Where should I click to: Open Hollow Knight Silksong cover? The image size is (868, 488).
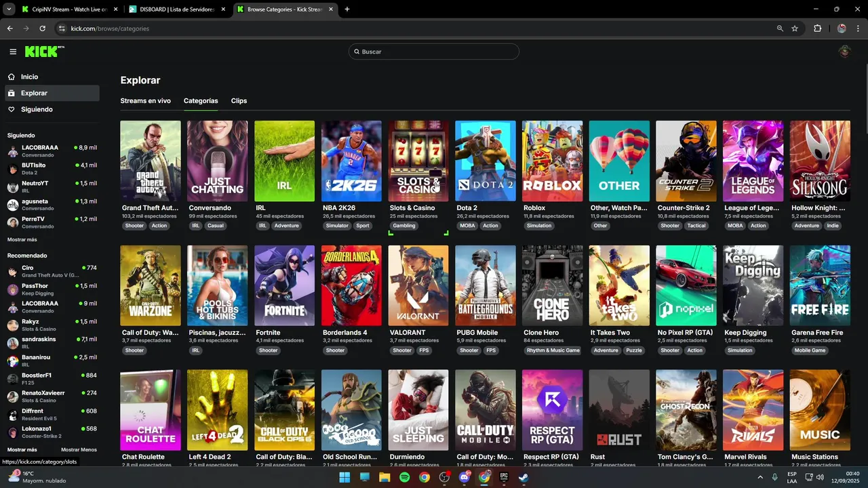pos(820,161)
